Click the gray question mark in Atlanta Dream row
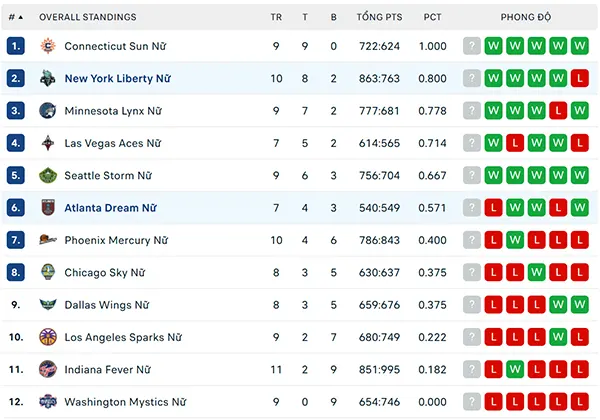The width and height of the screenshot is (600, 420). pyautogui.click(x=472, y=208)
